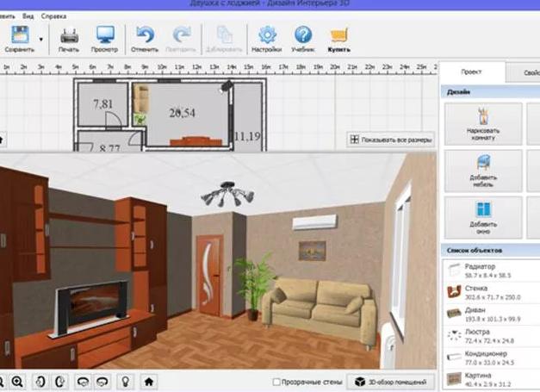Screen dimensions: 540x392
Task: Click Нарисовать комнату button
Action: point(482,123)
